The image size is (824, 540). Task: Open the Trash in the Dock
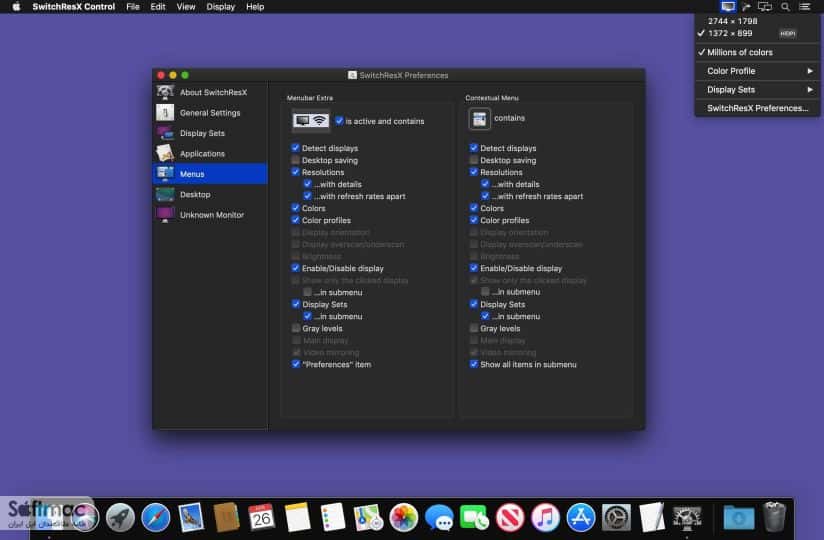(x=774, y=516)
